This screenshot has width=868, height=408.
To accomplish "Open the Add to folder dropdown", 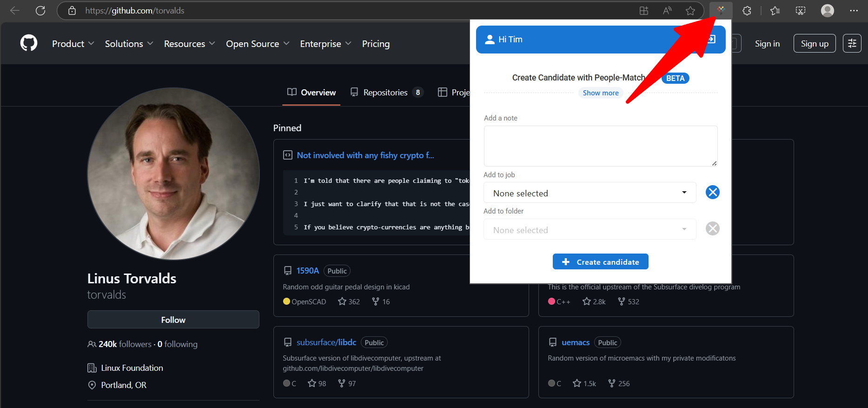I will click(x=590, y=229).
